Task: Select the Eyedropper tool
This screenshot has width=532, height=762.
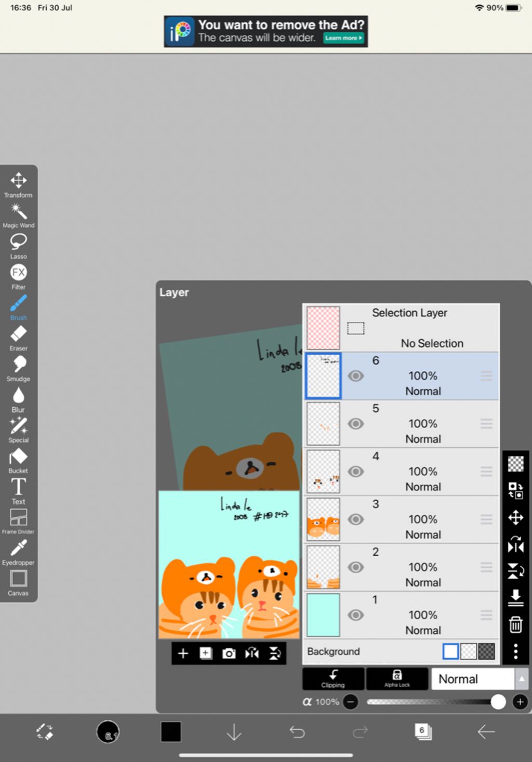Action: pyautogui.click(x=18, y=552)
